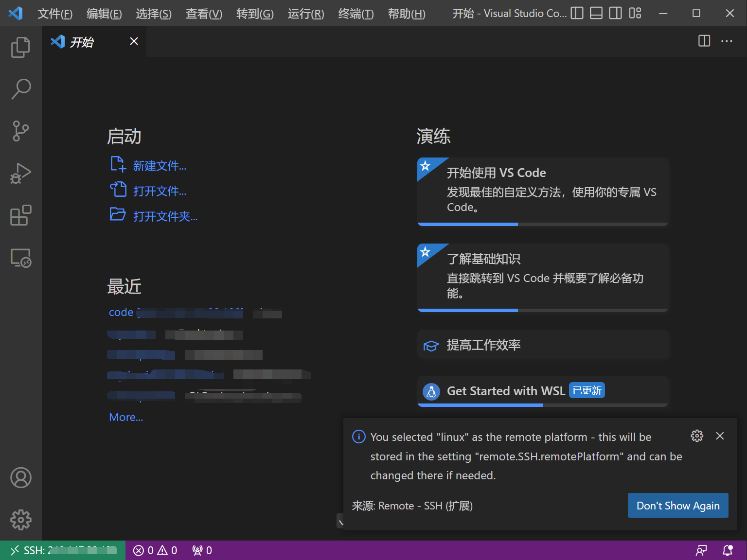Open the Run and Debug view
This screenshot has width=747, height=560.
[x=20, y=174]
